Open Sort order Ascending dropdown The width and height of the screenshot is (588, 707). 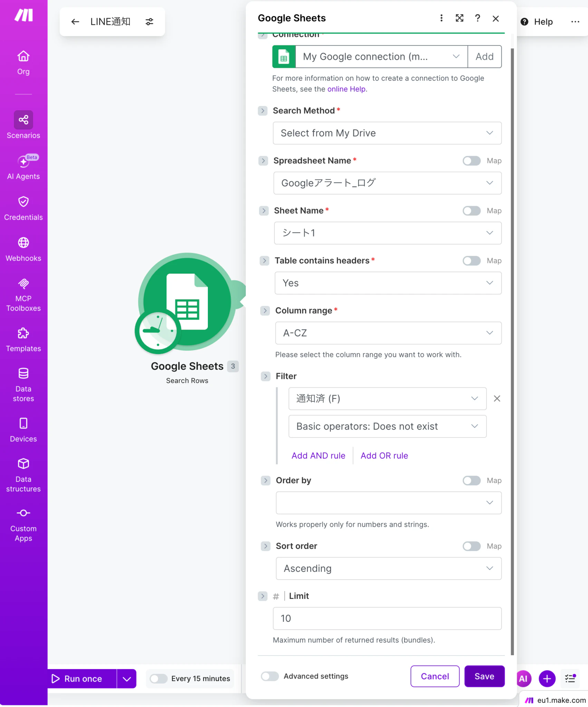tap(389, 569)
